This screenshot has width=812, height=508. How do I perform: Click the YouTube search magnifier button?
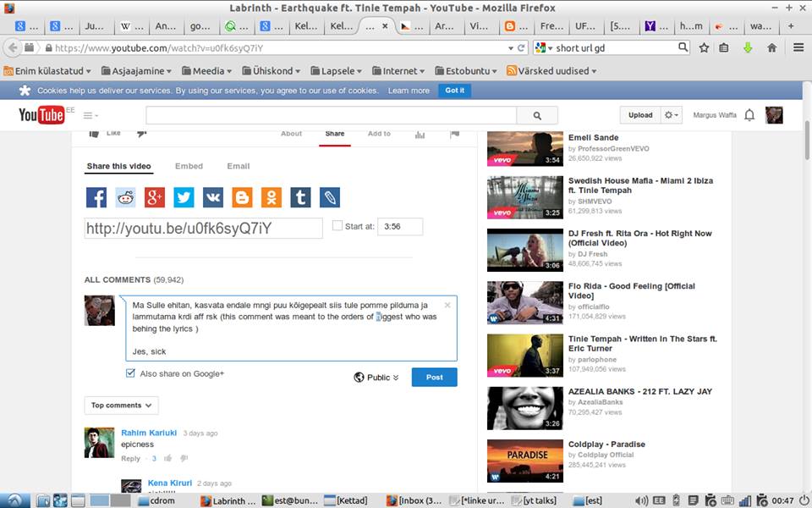click(537, 116)
